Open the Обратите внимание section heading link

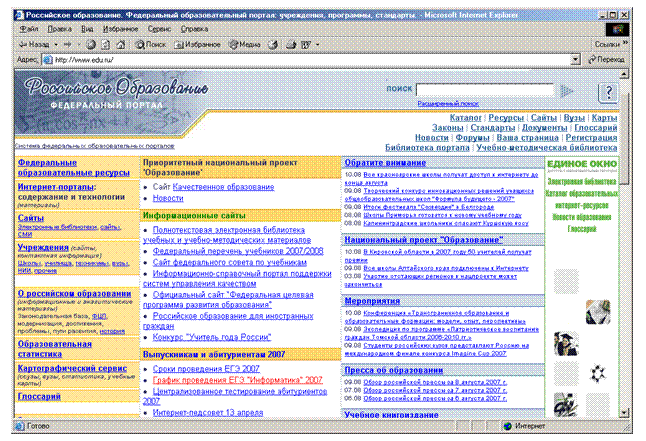coord(385,163)
